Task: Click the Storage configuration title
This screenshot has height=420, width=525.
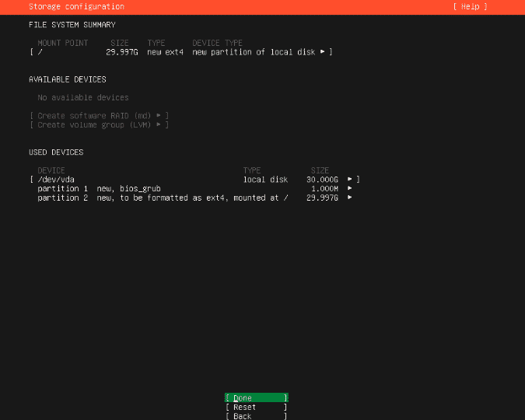Action: [76, 6]
